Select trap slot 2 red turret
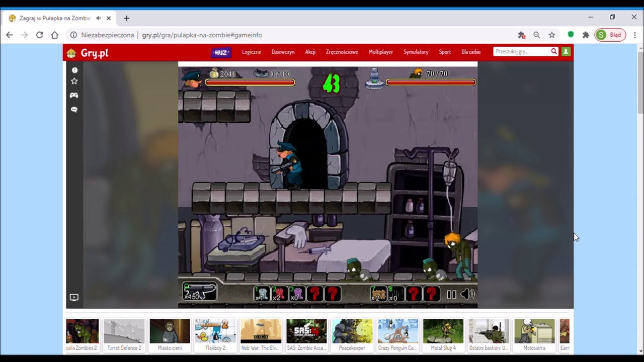Screen dimensions: 644x362 (279, 294)
